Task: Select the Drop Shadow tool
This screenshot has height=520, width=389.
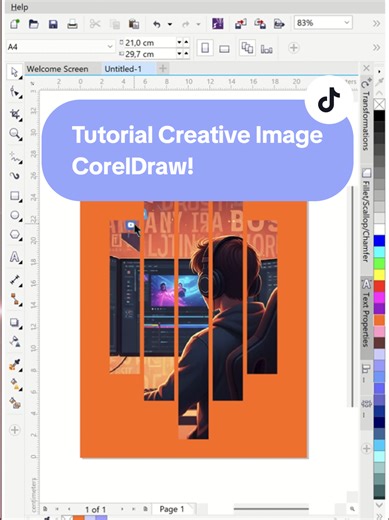Action: click(15, 323)
